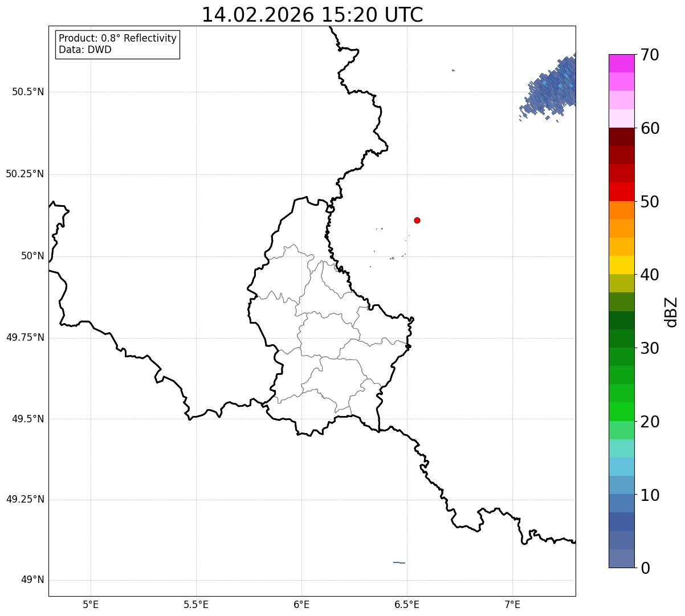Screen dimensions: 685x616
Task: Click the longitude label "6.5°E"
Action: coord(407,605)
